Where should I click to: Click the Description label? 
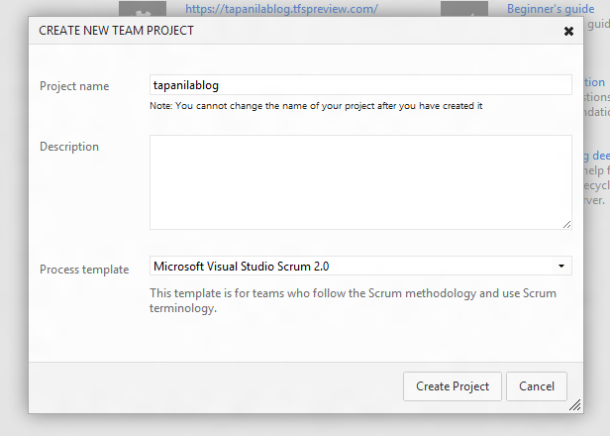click(x=69, y=147)
